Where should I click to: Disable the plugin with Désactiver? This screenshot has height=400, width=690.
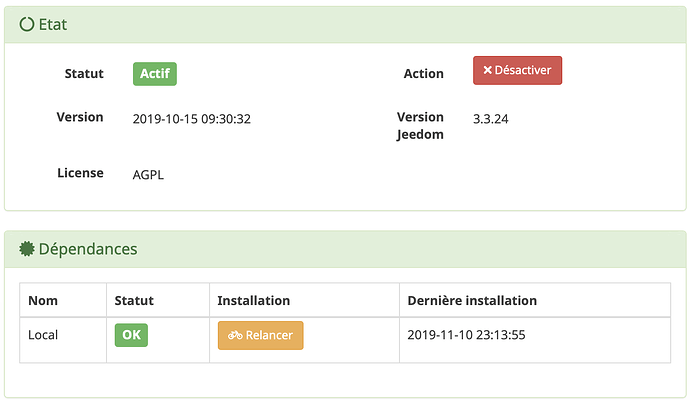coord(518,70)
